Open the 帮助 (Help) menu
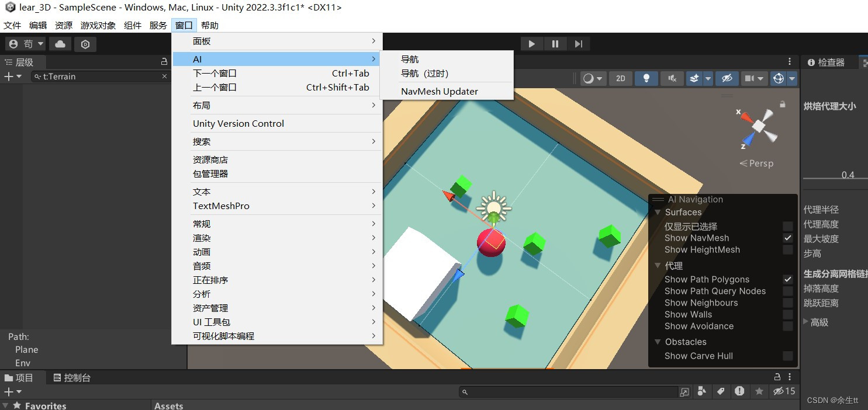This screenshot has height=410, width=868. 210,25
